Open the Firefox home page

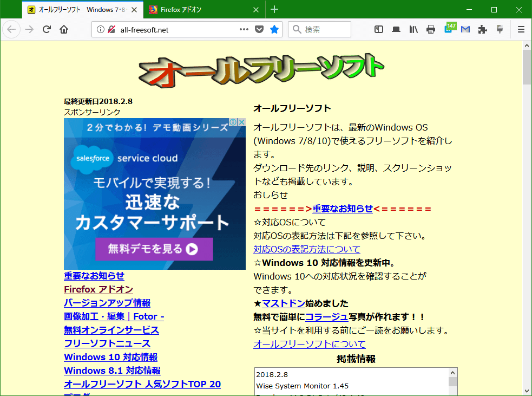coord(64,30)
